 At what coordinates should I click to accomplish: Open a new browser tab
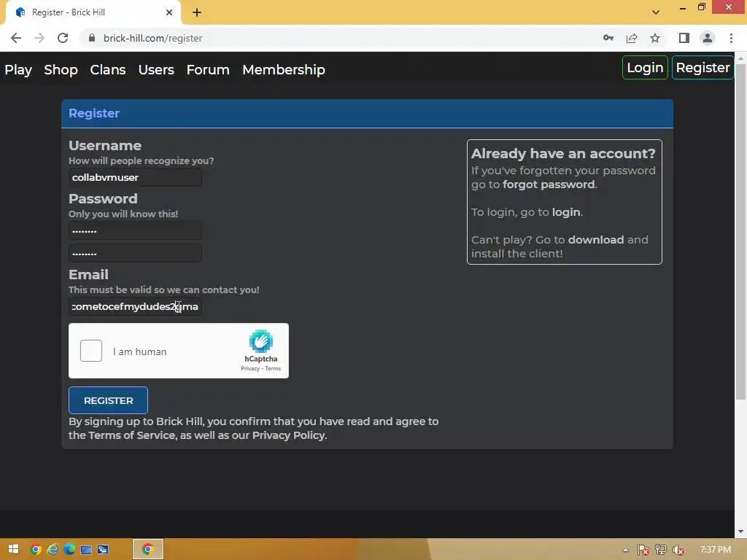[x=197, y=12]
